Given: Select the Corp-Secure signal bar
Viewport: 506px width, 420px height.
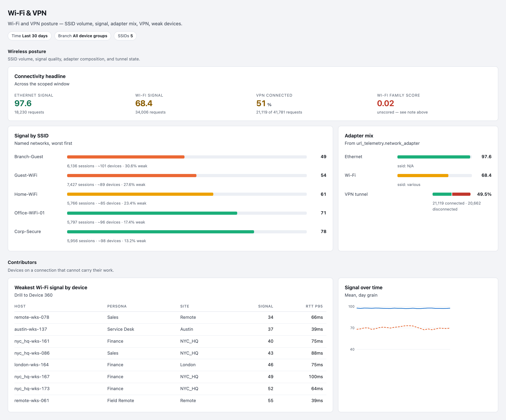Looking at the screenshot, I should coord(187,232).
